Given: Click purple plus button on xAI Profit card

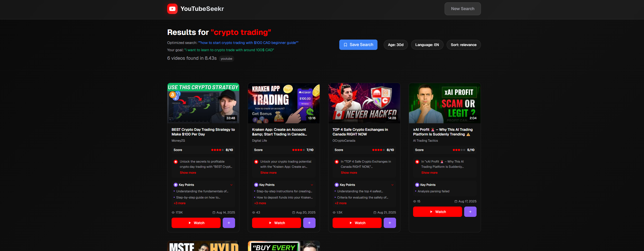Looking at the screenshot, I should coord(470,212).
